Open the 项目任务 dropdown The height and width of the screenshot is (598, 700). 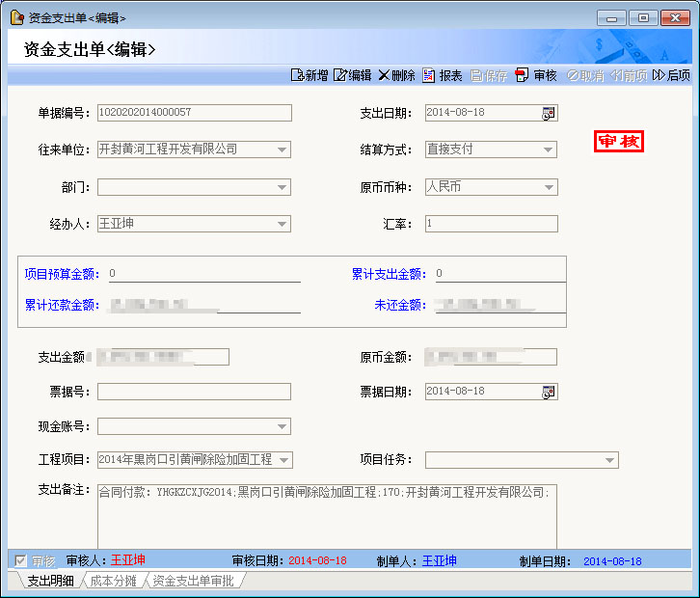click(609, 460)
